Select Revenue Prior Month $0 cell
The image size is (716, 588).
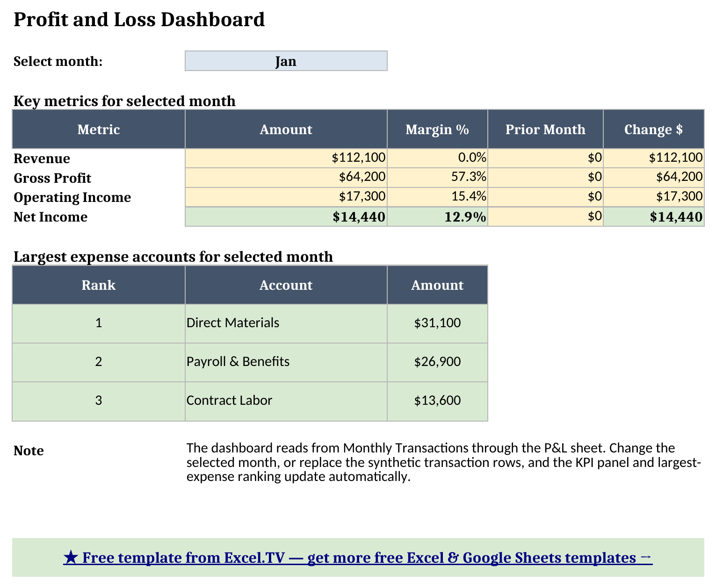(x=545, y=158)
